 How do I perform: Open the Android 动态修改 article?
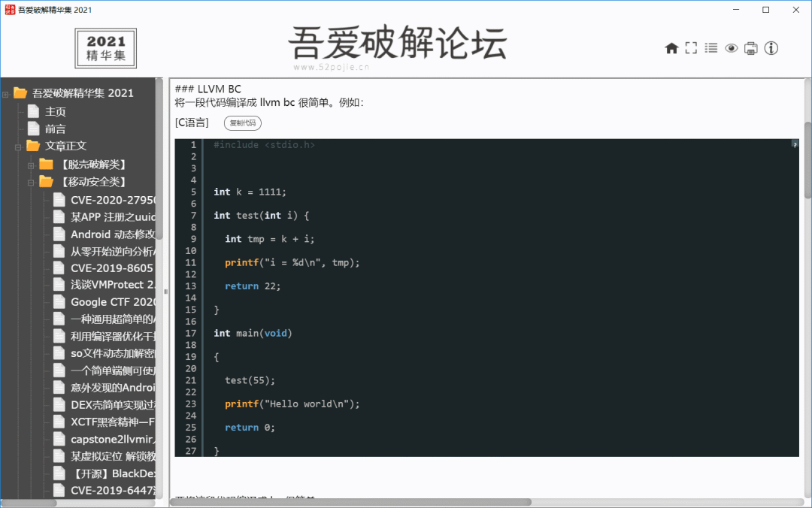pyautogui.click(x=113, y=234)
